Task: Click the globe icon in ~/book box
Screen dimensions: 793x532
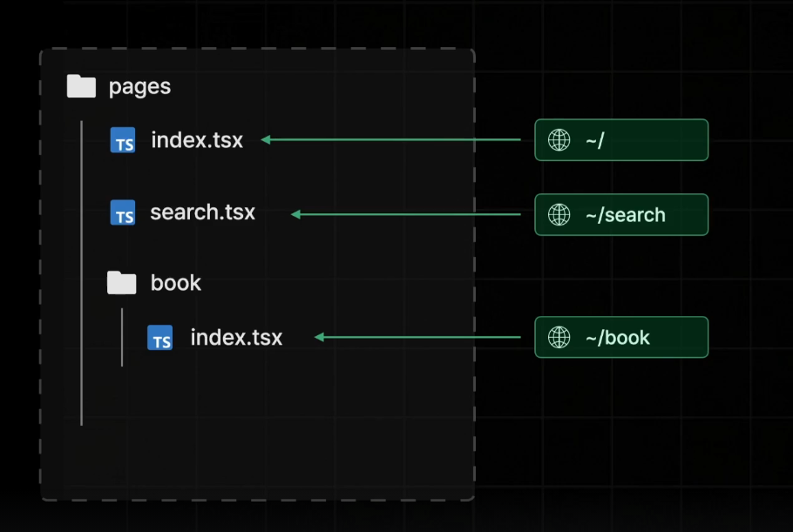Action: pyautogui.click(x=559, y=337)
